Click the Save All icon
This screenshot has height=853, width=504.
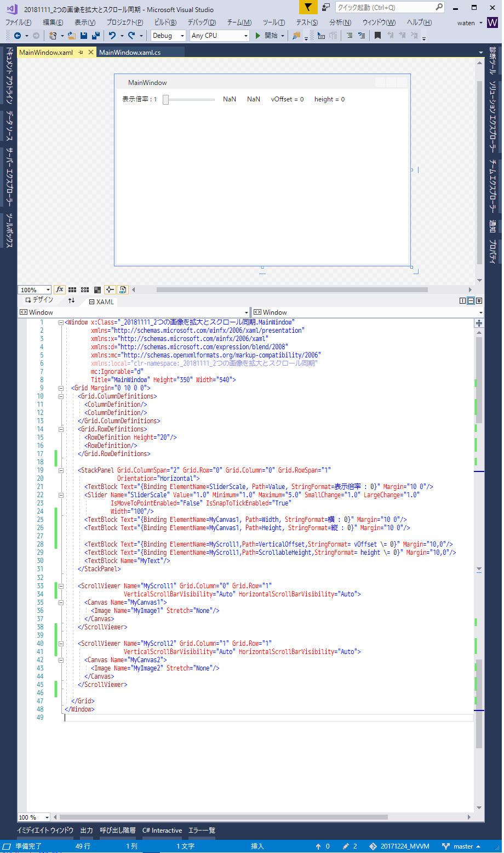(x=96, y=36)
